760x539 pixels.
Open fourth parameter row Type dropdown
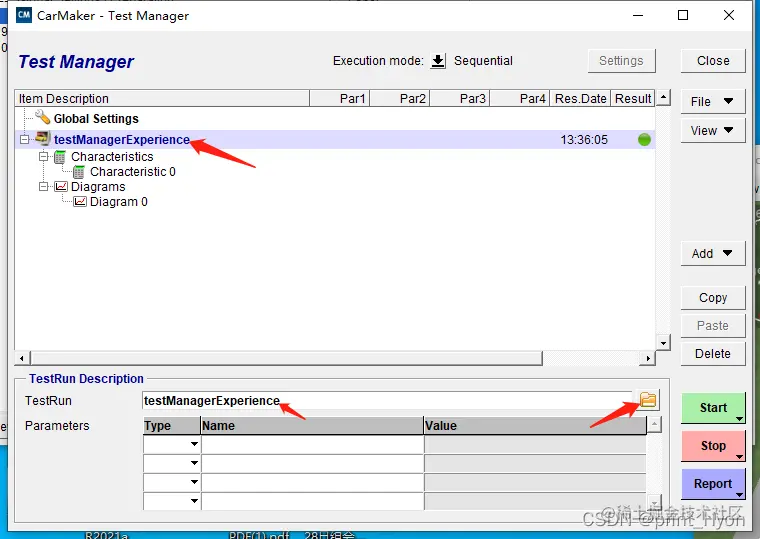[194, 501]
